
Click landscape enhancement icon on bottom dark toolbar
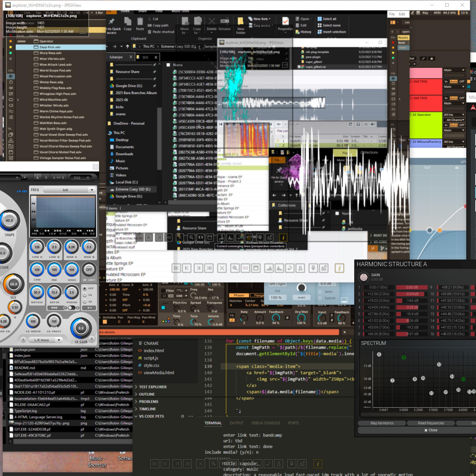[302, 464]
